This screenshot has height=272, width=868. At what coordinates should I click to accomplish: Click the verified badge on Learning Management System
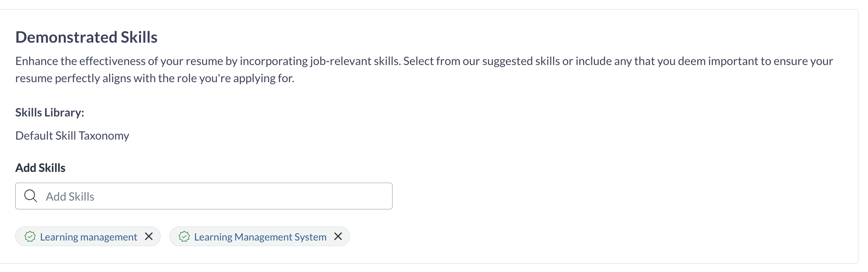[x=184, y=237]
